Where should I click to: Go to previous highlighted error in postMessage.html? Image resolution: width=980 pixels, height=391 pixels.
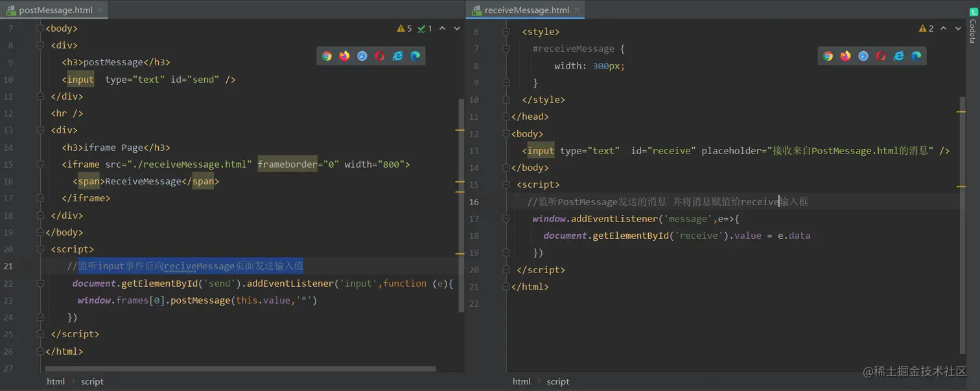(x=442, y=28)
